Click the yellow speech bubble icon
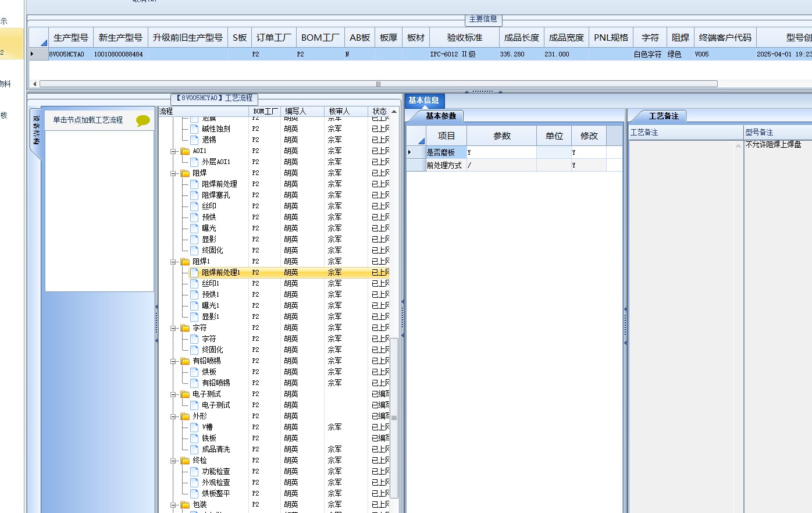This screenshot has height=513, width=812. pos(143,120)
